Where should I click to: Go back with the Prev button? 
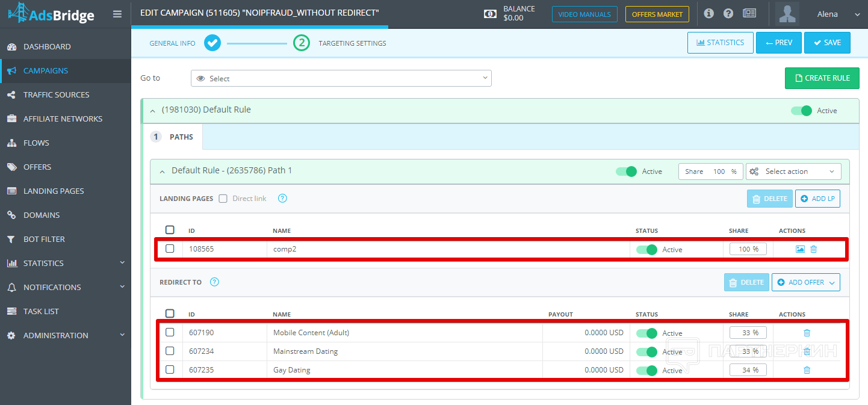[779, 43]
